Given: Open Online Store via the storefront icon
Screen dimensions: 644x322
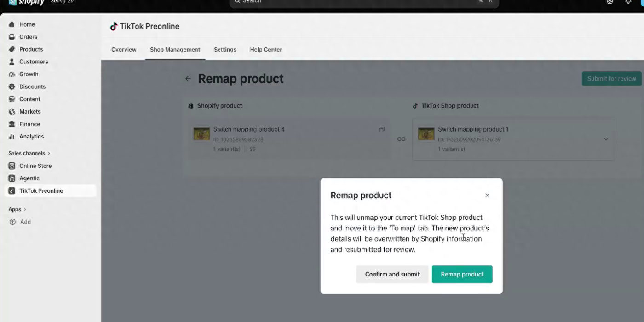Looking at the screenshot, I should coord(12,166).
